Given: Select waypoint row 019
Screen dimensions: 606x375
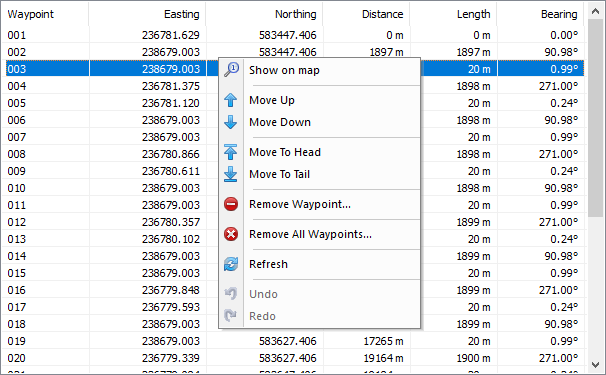Looking at the screenshot, I should coord(295,341).
